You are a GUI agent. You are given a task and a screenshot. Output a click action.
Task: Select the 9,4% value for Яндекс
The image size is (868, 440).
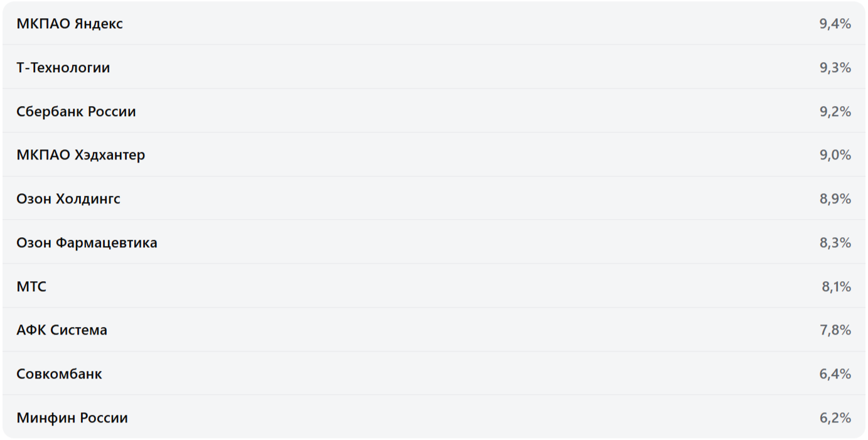pyautogui.click(x=835, y=24)
